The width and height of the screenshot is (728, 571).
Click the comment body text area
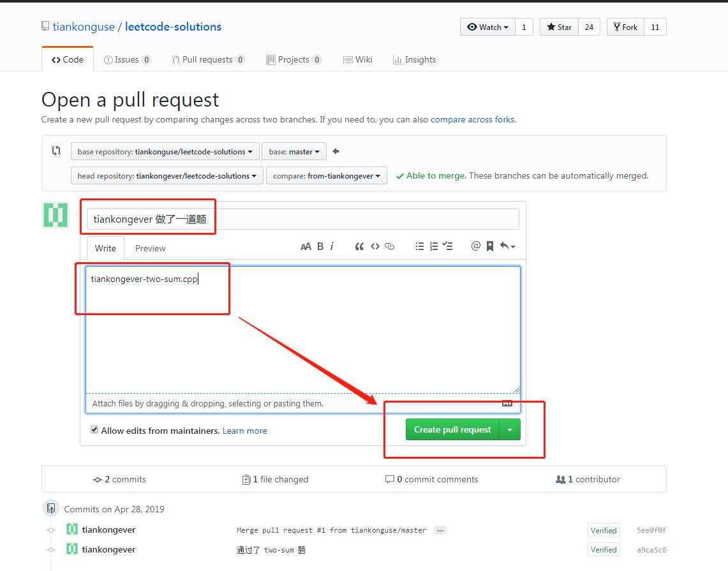point(302,330)
